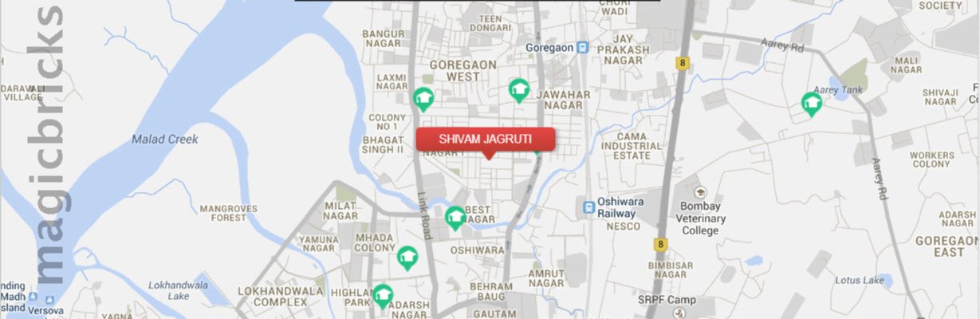Screen dimensions: 980x319
Task: Open the green school marker near Aarey Tank
Action: pyautogui.click(x=812, y=104)
